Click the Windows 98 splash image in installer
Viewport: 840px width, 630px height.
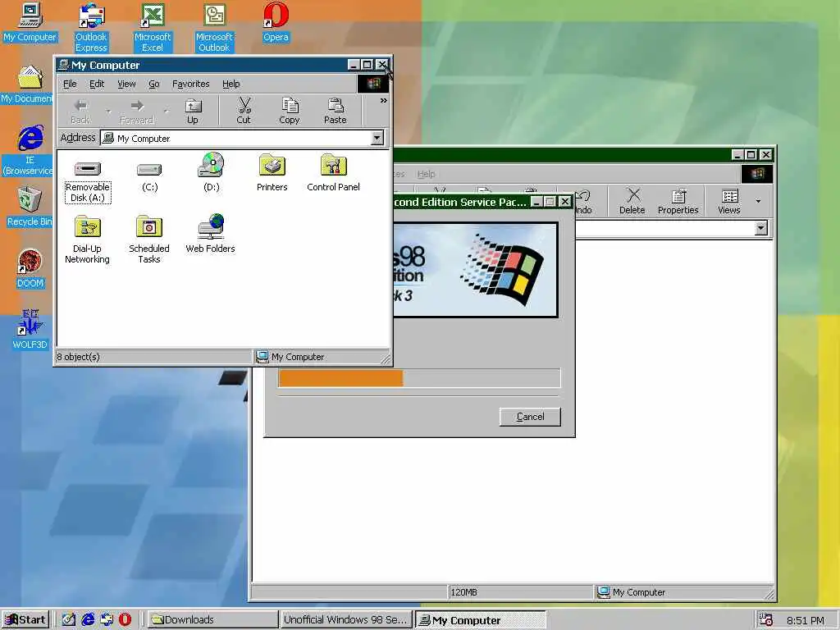coord(475,270)
